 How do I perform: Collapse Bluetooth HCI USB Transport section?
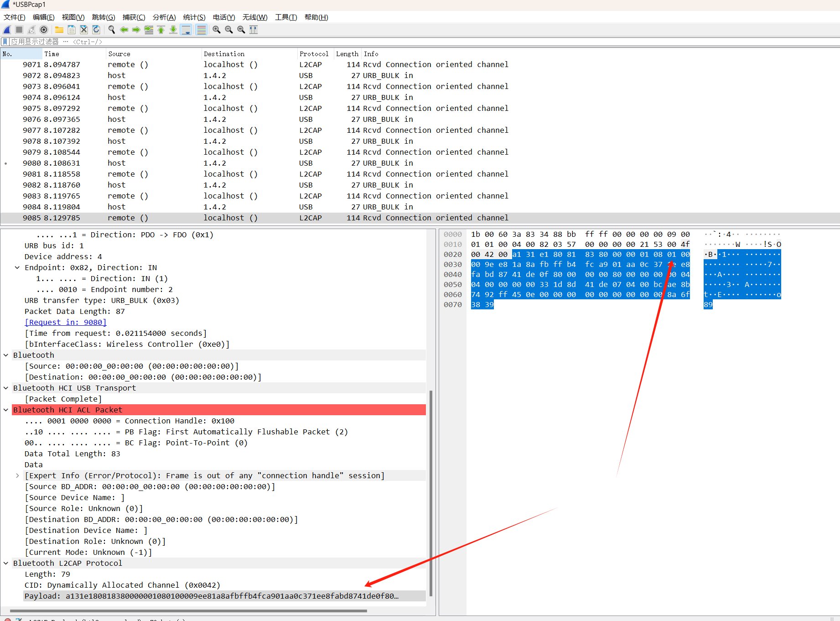tap(6, 388)
